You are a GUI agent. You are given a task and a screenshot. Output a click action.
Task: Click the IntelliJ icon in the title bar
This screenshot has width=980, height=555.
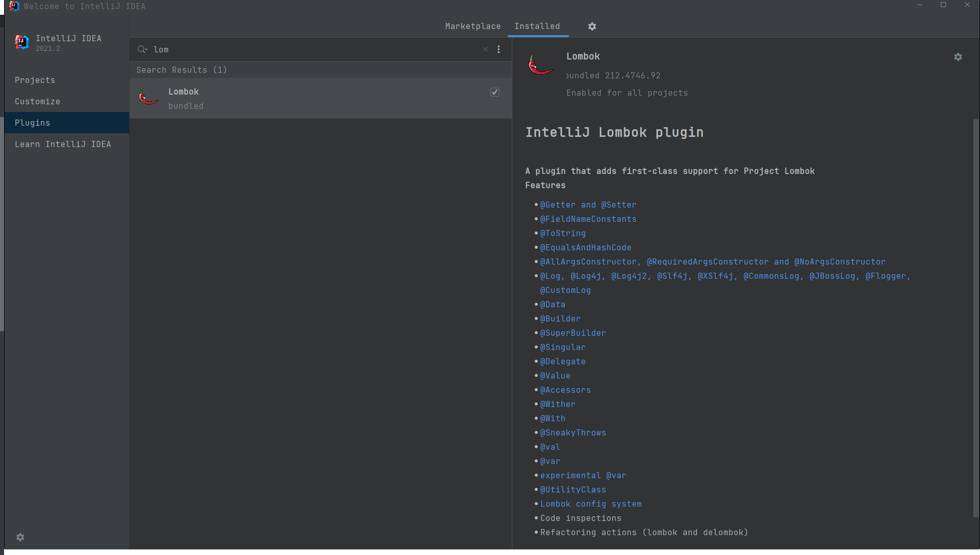point(14,6)
